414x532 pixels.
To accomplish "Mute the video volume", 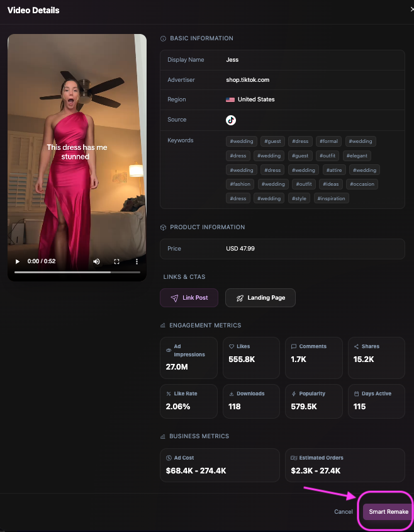I will pos(96,261).
